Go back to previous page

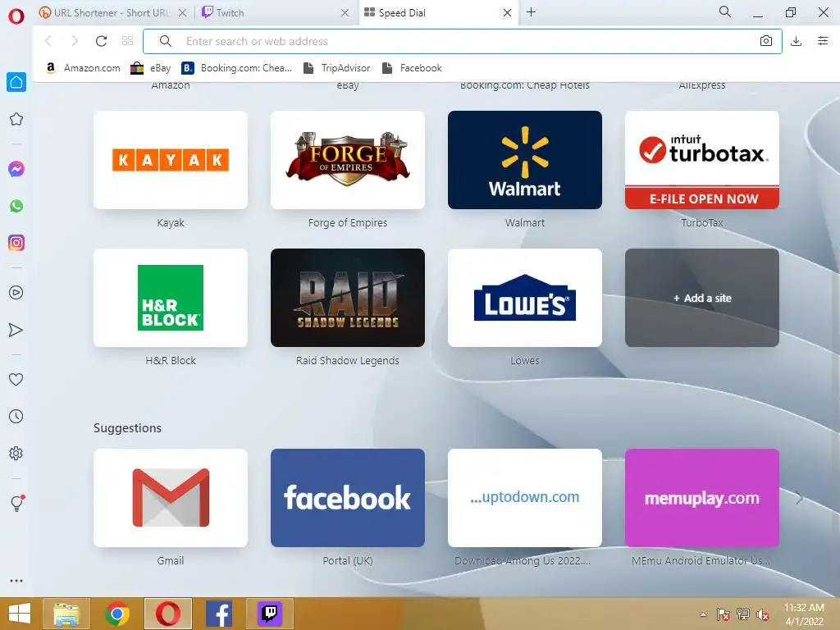48,41
